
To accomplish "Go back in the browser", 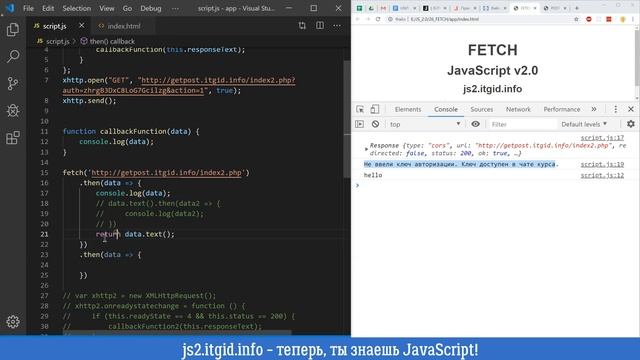I will click(358, 19).
